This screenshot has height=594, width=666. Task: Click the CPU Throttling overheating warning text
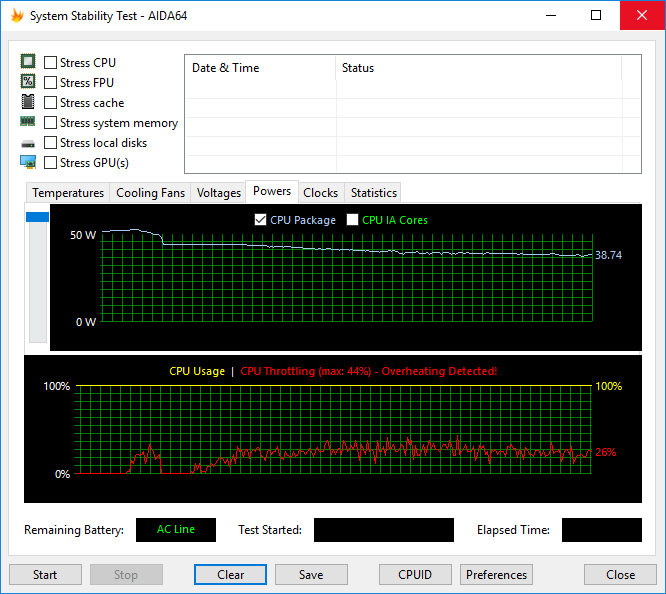click(369, 371)
